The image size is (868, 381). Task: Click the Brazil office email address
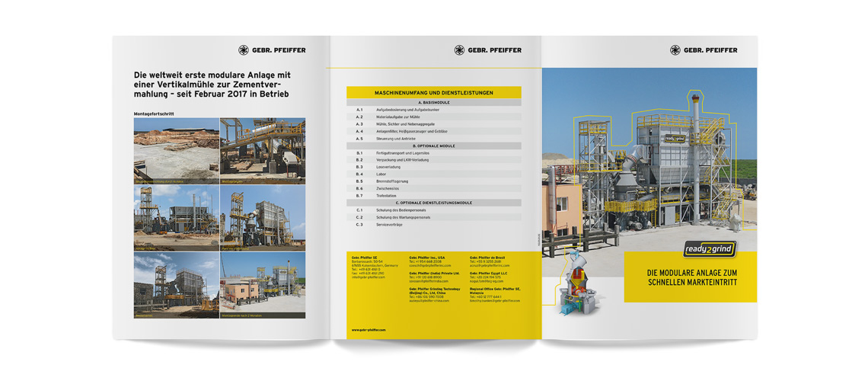(490, 265)
